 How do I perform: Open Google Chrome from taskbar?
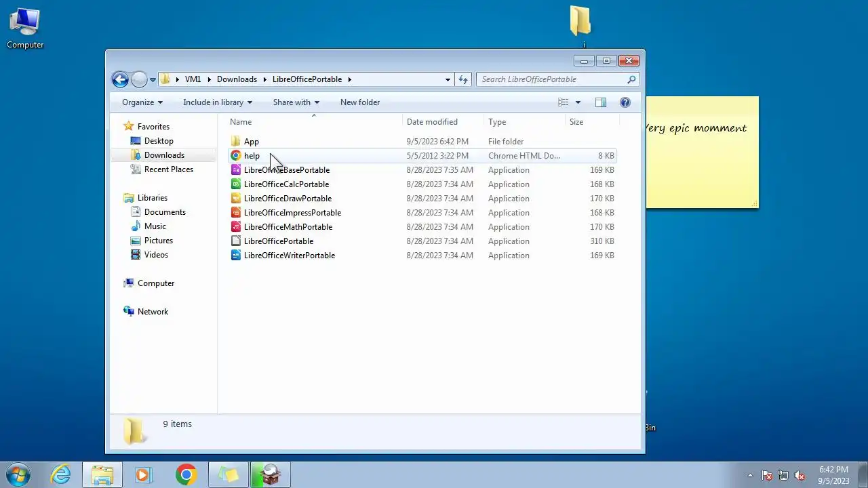[x=186, y=474]
